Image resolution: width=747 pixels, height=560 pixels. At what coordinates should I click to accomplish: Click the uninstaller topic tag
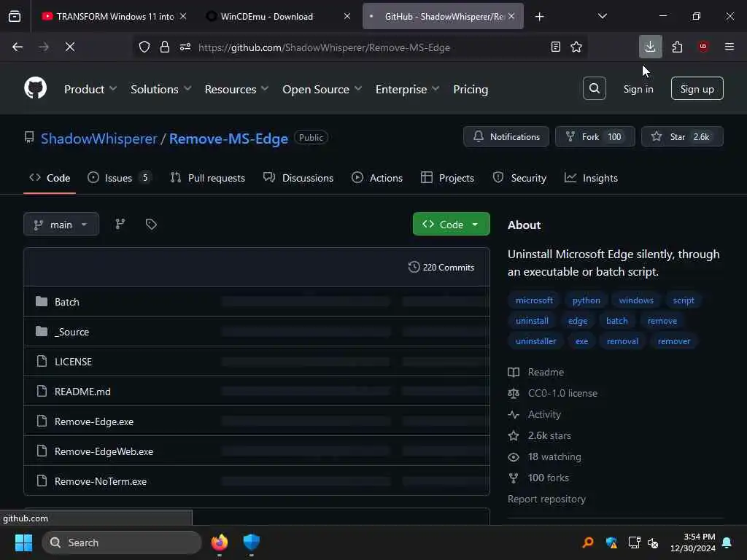click(535, 341)
